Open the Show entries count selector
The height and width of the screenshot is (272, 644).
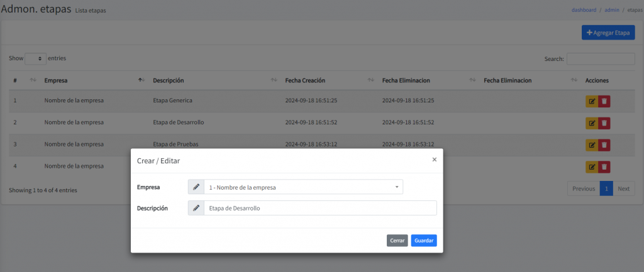click(35, 58)
